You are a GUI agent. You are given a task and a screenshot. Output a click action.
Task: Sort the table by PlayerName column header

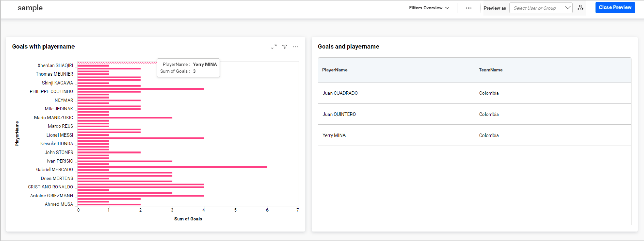pos(334,70)
